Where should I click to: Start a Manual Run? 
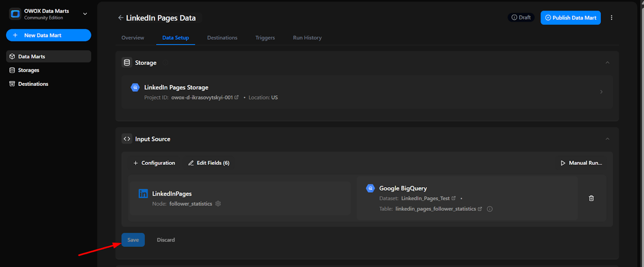[x=581, y=163]
